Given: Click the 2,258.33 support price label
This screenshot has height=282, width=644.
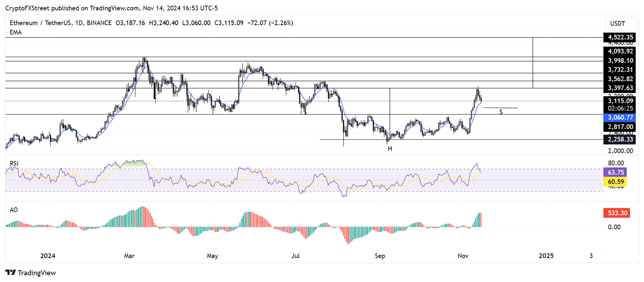Looking at the screenshot, I should point(619,139).
